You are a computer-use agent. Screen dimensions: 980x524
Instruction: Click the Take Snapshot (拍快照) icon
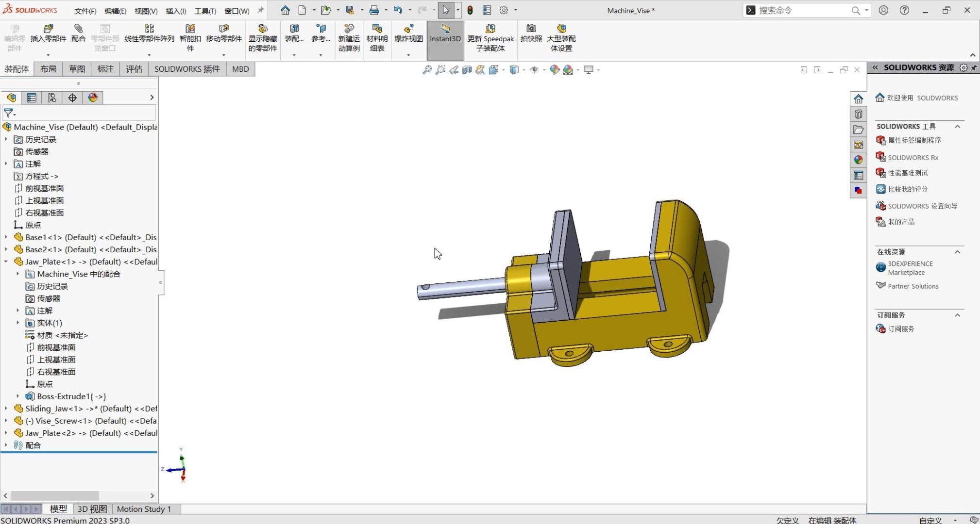[531, 29]
